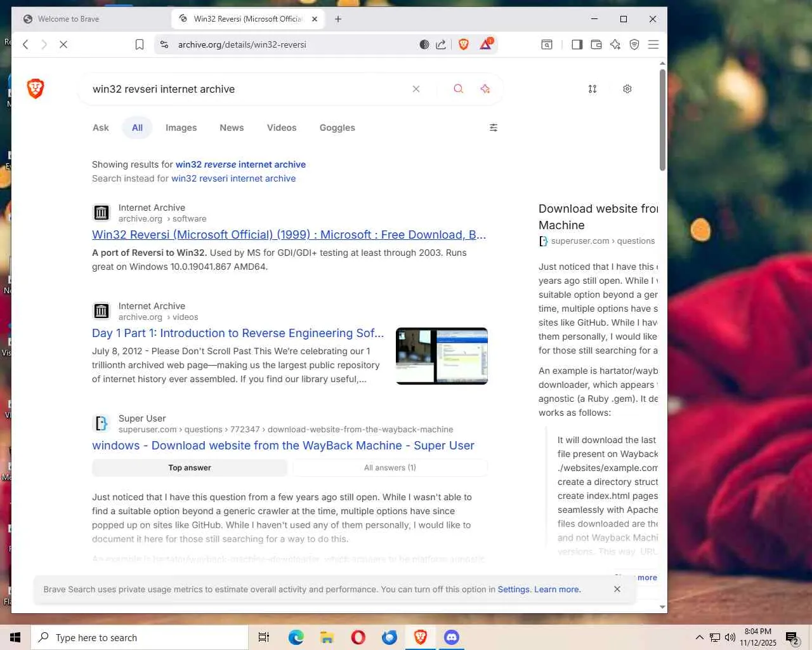Open Goggles tab
The height and width of the screenshot is (650, 812).
click(x=337, y=128)
